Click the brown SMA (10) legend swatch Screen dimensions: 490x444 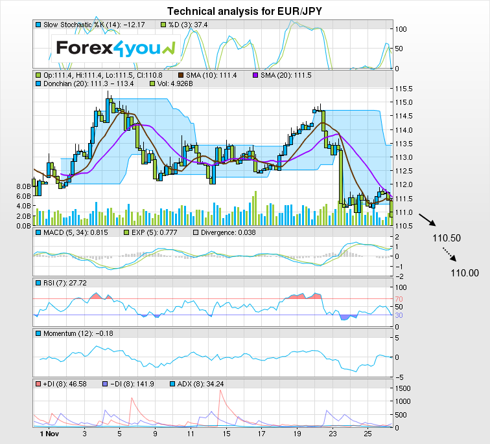click(181, 75)
